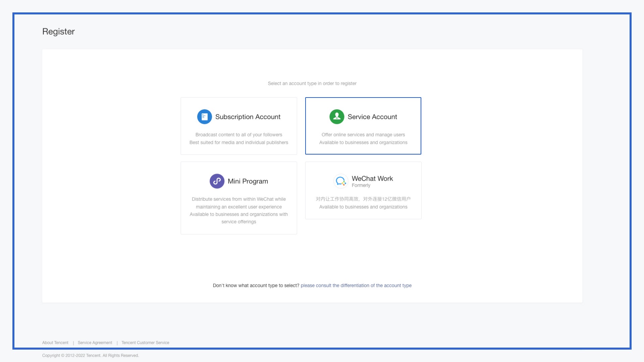Viewport: 644px width, 362px height.
Task: Click the WeChat Work chat bubble icon
Action: pyautogui.click(x=341, y=181)
